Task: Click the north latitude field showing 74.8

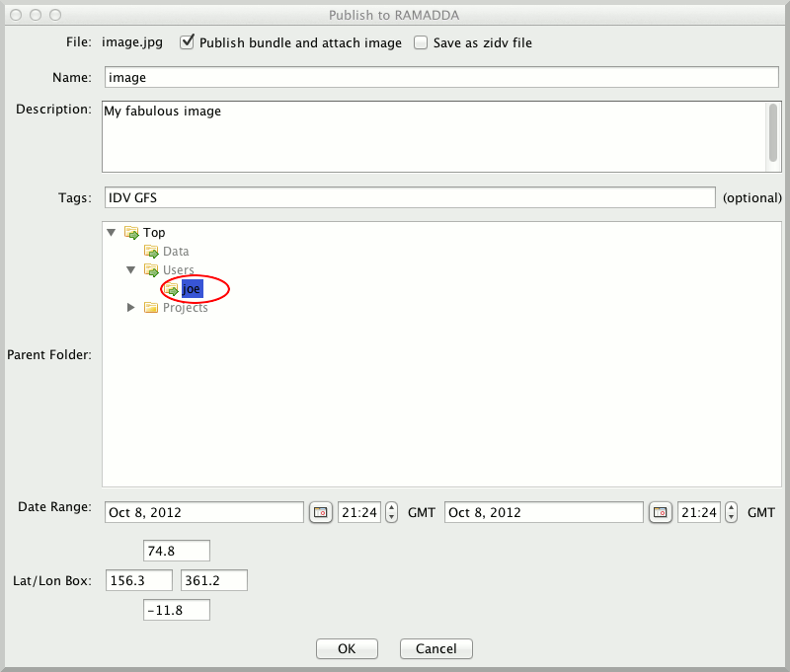Action: coord(177,550)
